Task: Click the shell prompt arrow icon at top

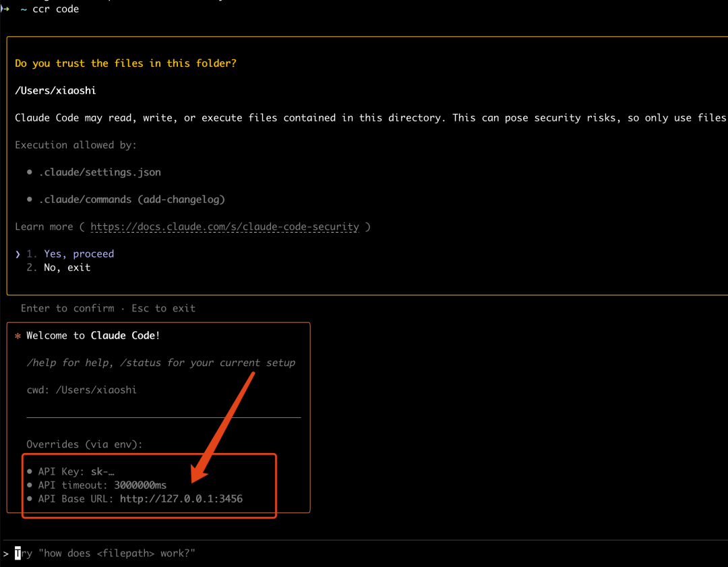Action: click(5, 9)
